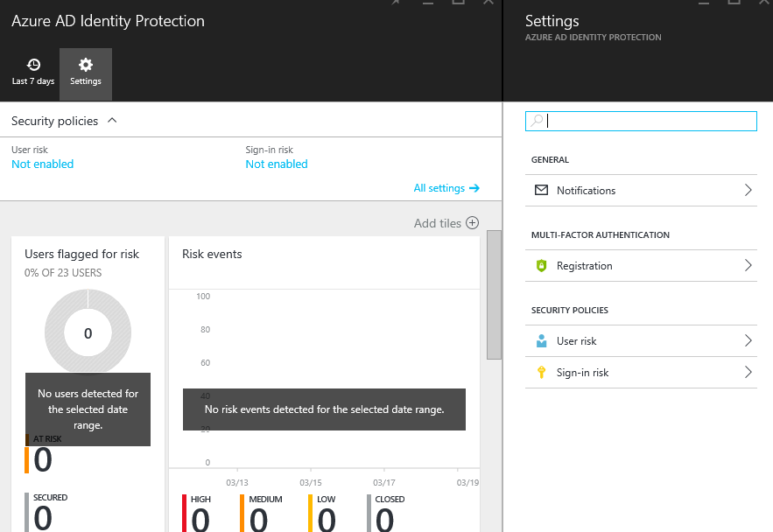The image size is (773, 532).
Task: Click the Notifications envelope icon
Action: pos(541,190)
